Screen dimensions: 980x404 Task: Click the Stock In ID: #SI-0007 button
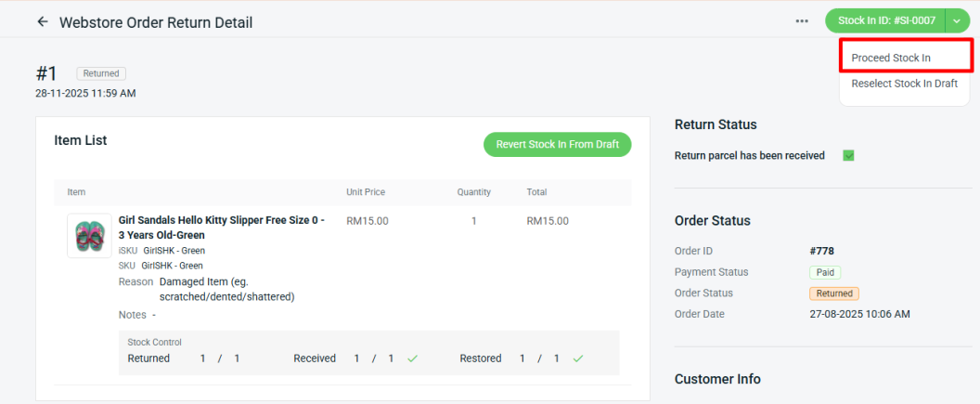tap(885, 20)
